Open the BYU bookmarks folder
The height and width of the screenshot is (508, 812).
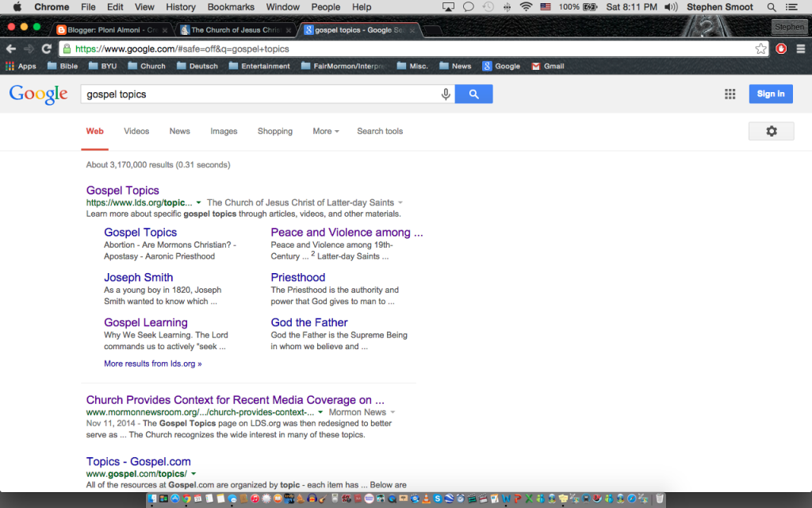coord(102,66)
